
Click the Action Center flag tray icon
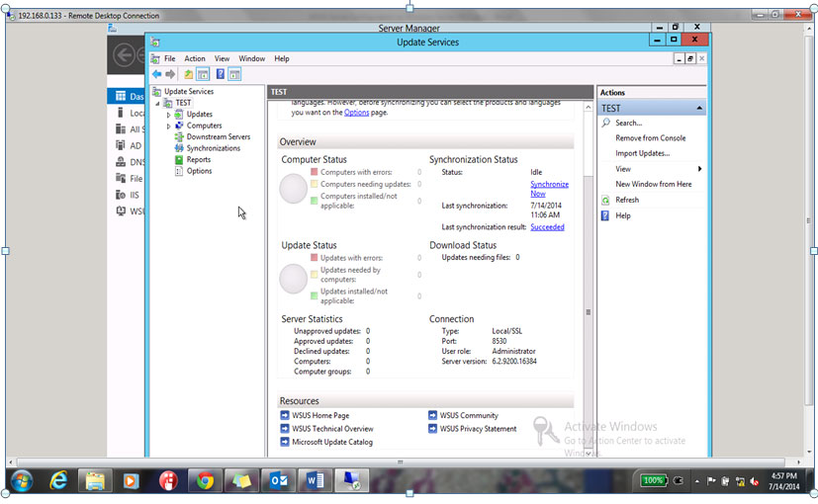pos(710,481)
